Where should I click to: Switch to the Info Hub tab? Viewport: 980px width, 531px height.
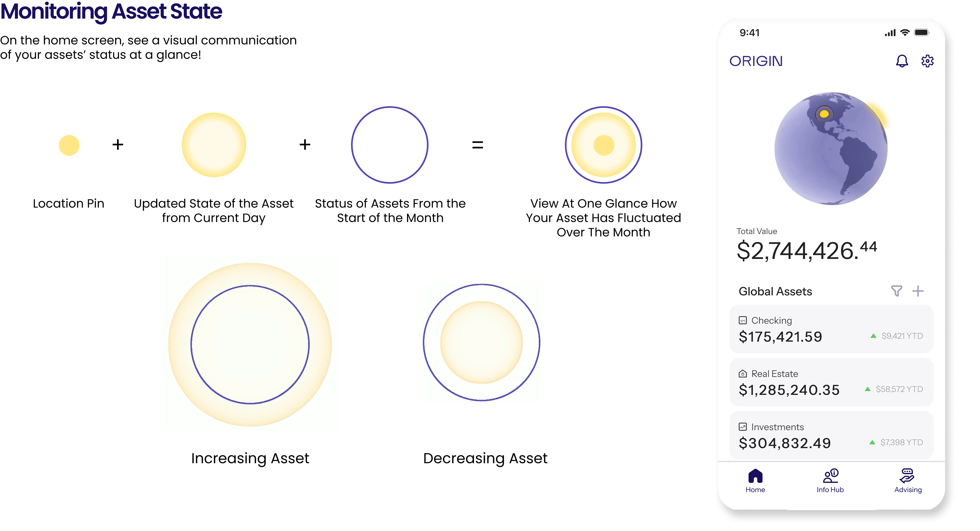(x=830, y=481)
